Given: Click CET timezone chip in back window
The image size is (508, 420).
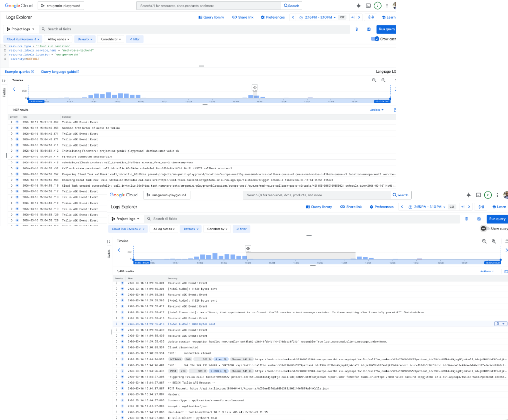Looking at the screenshot, I should pos(342,17).
